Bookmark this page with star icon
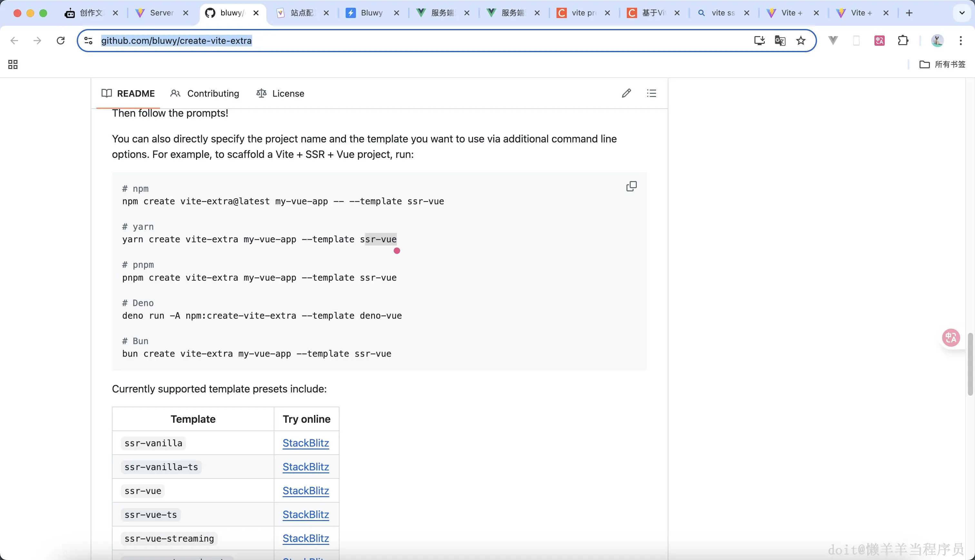Screen dimensions: 975x560 click(801, 40)
